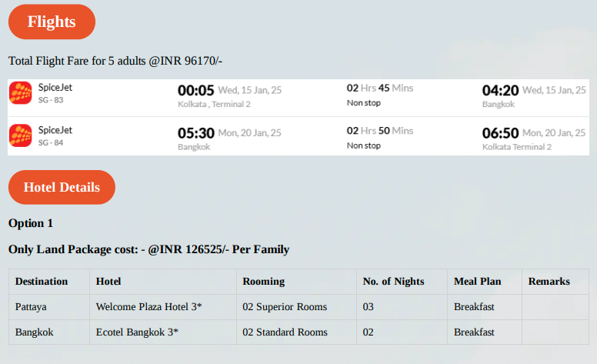Select the orange Hotel Details button
Image resolution: width=597 pixels, height=364 pixels.
[62, 187]
